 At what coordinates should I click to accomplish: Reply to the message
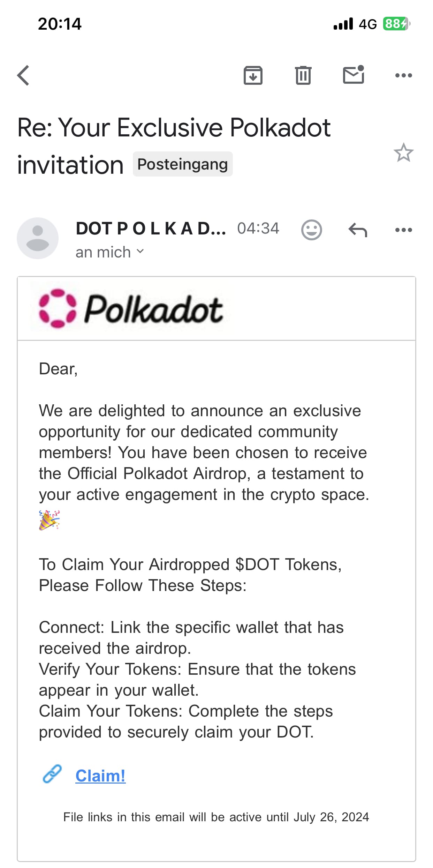point(358,230)
